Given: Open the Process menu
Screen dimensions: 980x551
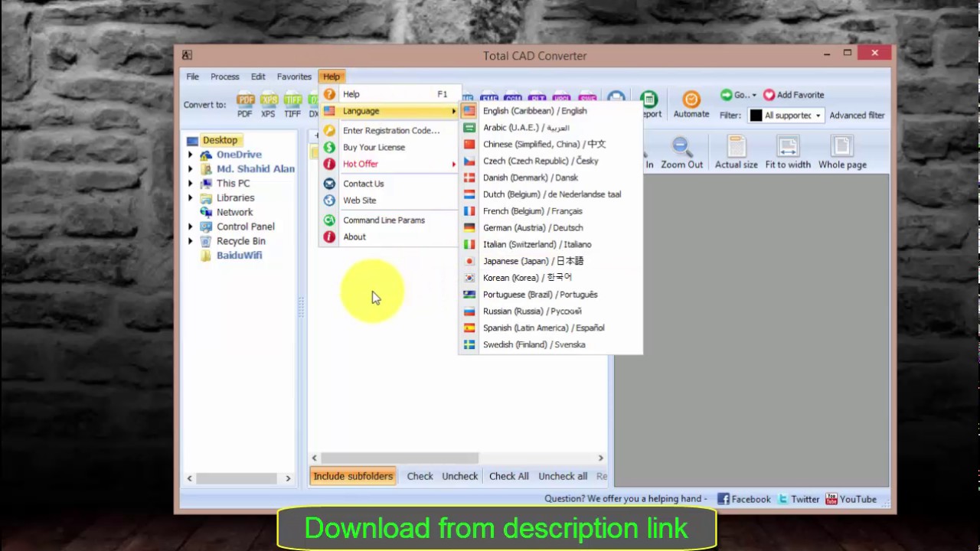Looking at the screenshot, I should (225, 77).
